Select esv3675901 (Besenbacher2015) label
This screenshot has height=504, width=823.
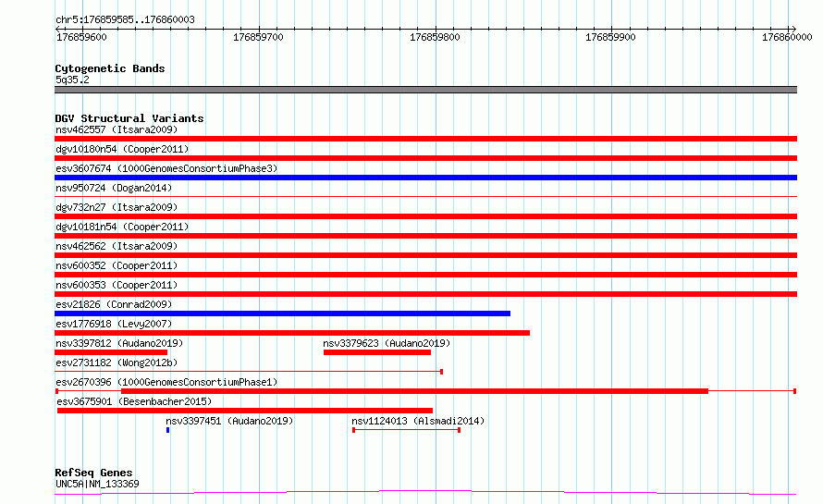tap(134, 401)
